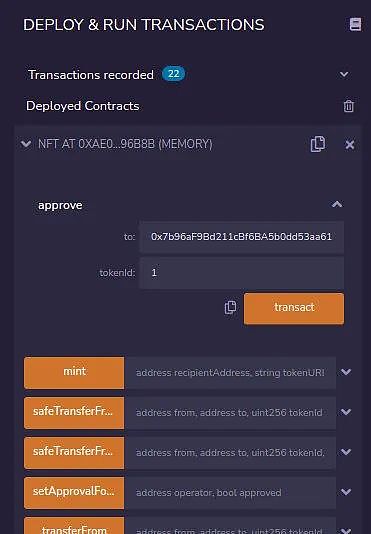Click the tokenId input field
Screen dimensions: 371x534
pos(242,273)
